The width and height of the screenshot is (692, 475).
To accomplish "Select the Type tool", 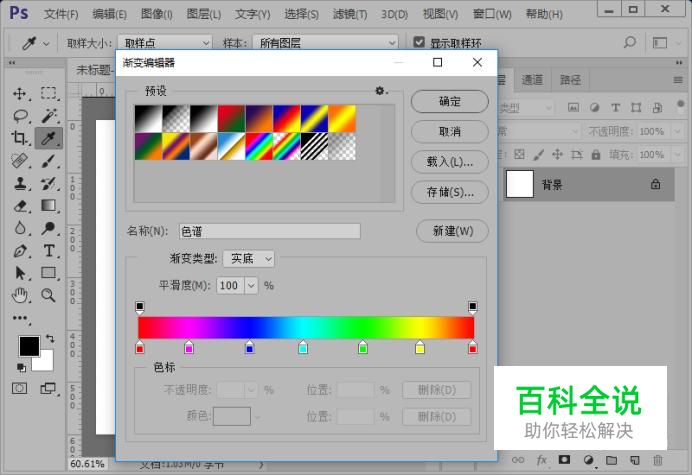I will (49, 251).
